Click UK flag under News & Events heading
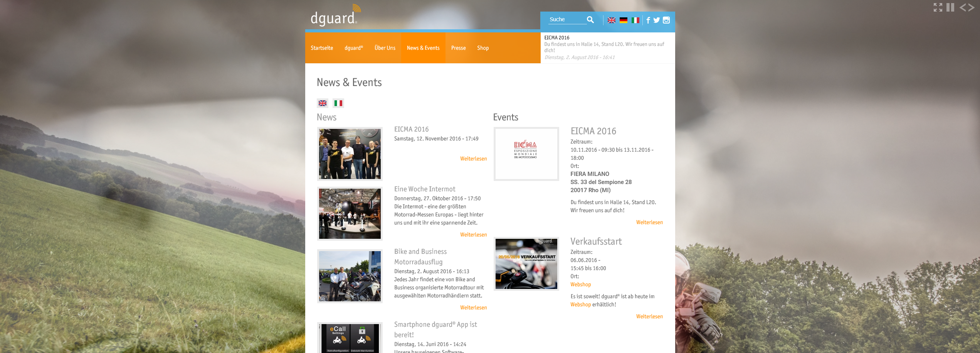 323,103
